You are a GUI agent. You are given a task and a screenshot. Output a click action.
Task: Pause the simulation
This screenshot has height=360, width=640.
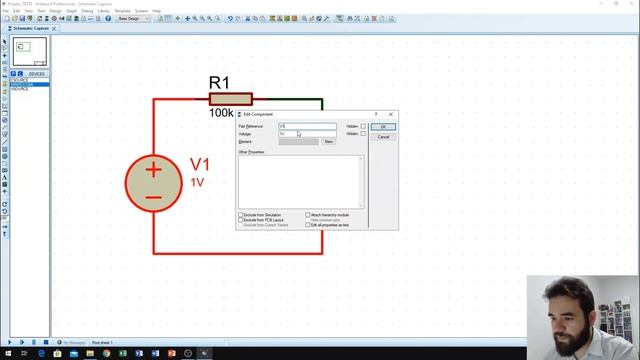coord(34,342)
